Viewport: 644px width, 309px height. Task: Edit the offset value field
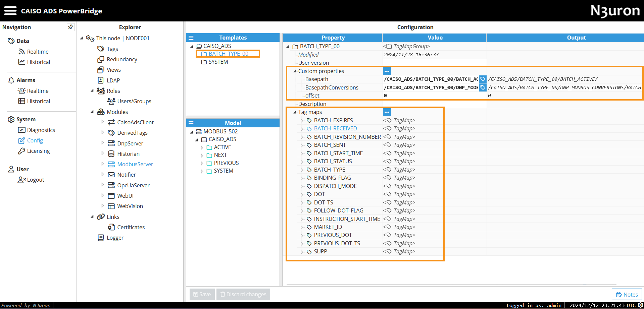tap(435, 96)
